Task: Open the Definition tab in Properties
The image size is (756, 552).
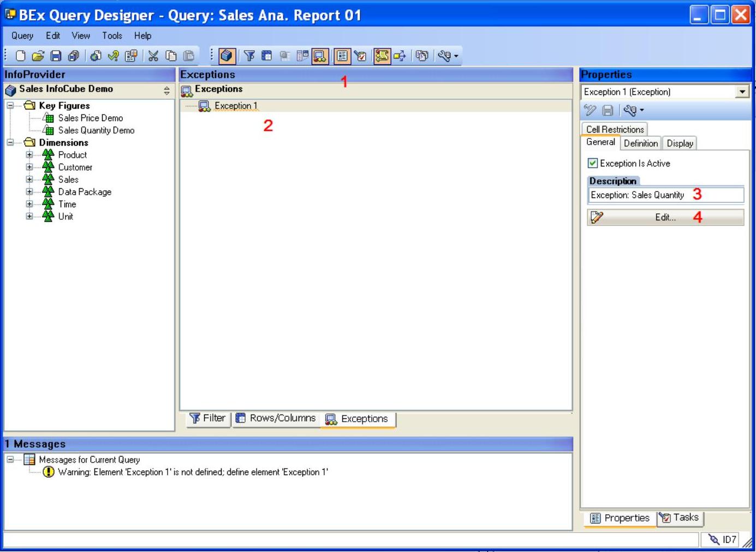Action: tap(640, 143)
